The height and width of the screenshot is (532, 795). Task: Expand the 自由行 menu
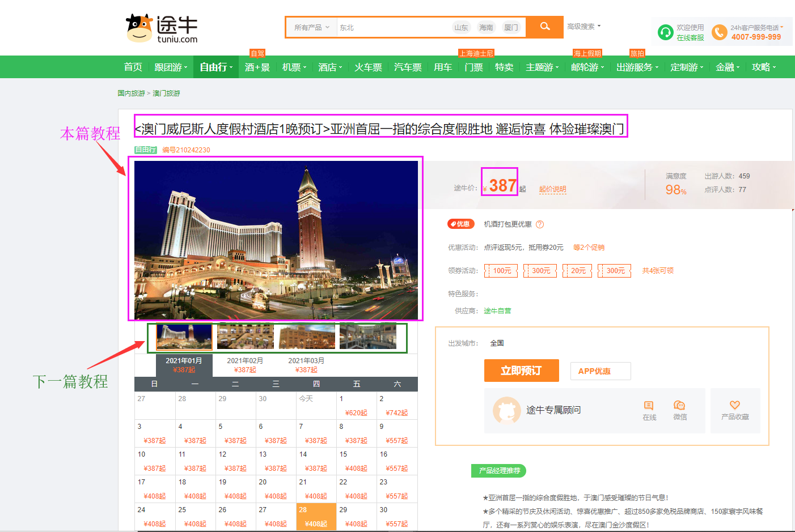[216, 67]
